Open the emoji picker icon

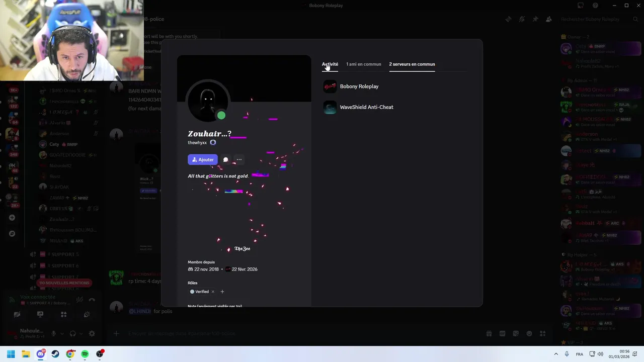click(529, 333)
